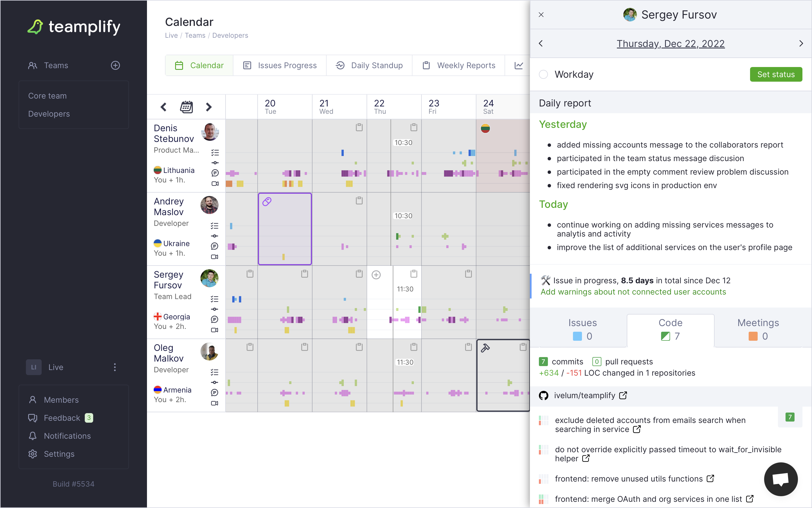The image size is (812, 508).
Task: Toggle Sergey Fursov's issues checklist row icon
Action: tap(214, 299)
